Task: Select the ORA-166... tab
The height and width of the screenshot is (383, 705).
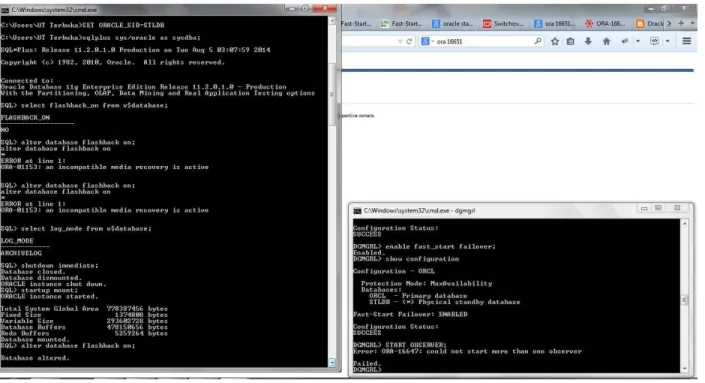Action: (605, 24)
